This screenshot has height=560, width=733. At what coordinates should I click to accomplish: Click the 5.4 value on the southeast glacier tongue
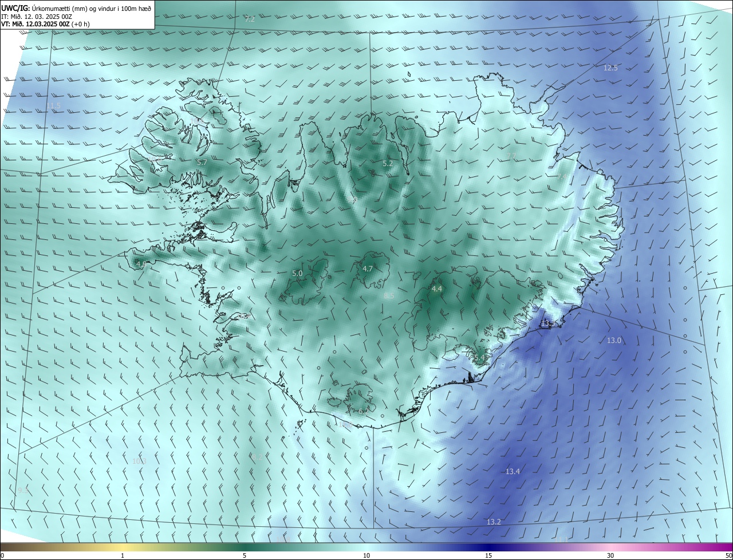pyautogui.click(x=479, y=358)
